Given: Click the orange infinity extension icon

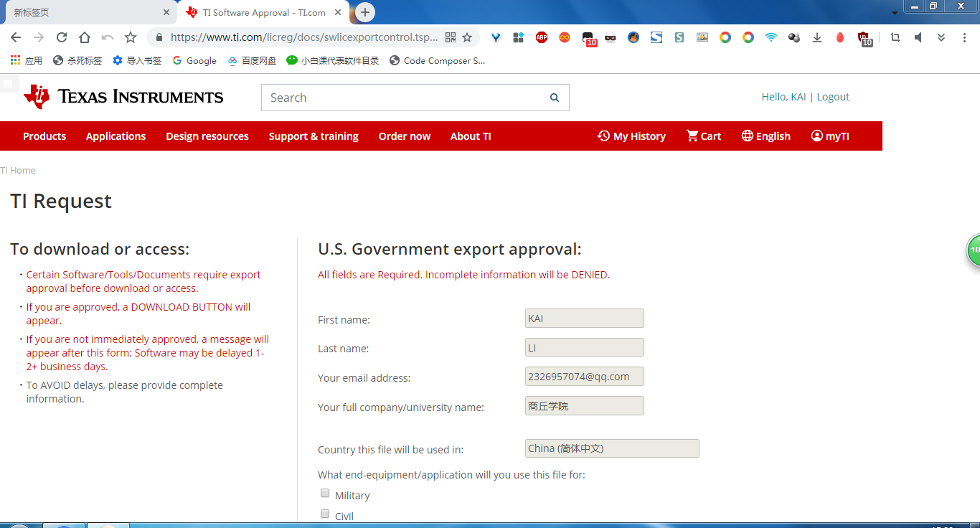Looking at the screenshot, I should coord(565,37).
